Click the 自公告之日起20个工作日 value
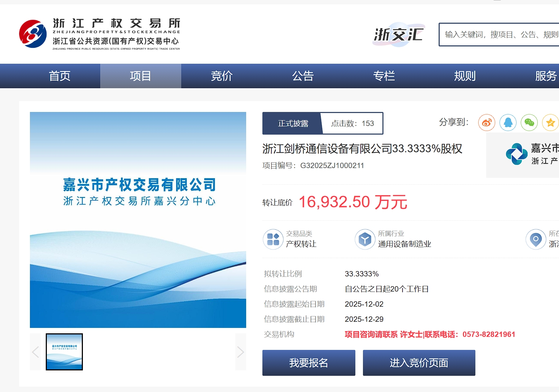Viewport: 559px width, 392px height. [387, 289]
